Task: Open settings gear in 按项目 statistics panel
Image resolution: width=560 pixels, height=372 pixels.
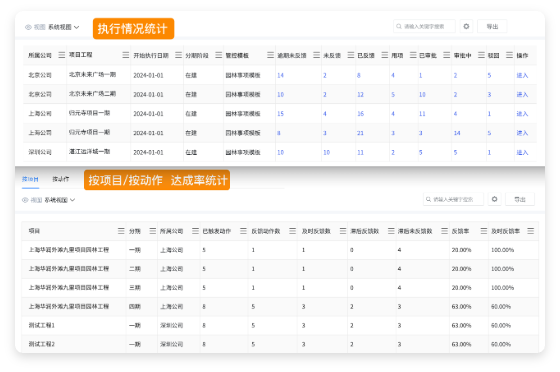Action: [x=494, y=199]
